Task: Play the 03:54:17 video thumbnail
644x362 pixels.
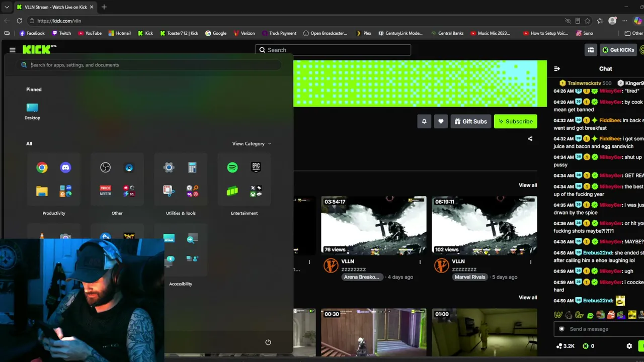Action: pyautogui.click(x=374, y=226)
